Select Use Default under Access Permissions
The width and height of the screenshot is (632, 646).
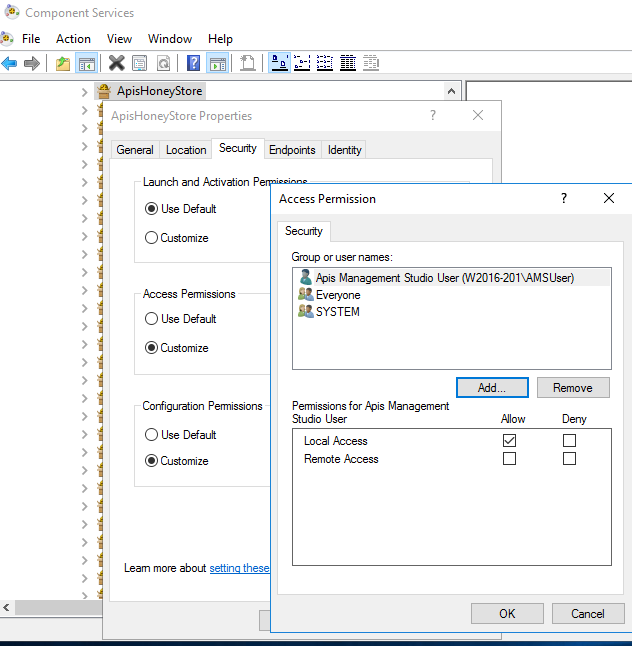[152, 319]
